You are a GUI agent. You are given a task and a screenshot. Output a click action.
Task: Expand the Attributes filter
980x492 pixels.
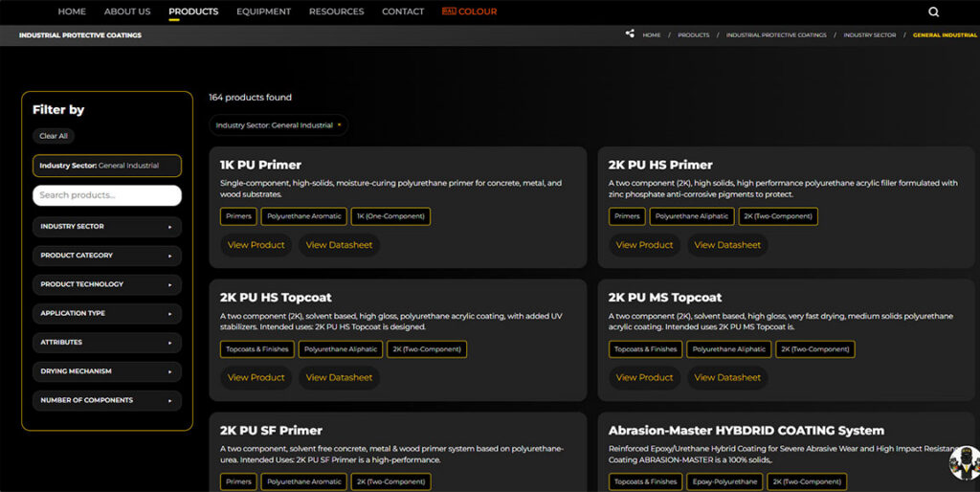pyautogui.click(x=107, y=342)
